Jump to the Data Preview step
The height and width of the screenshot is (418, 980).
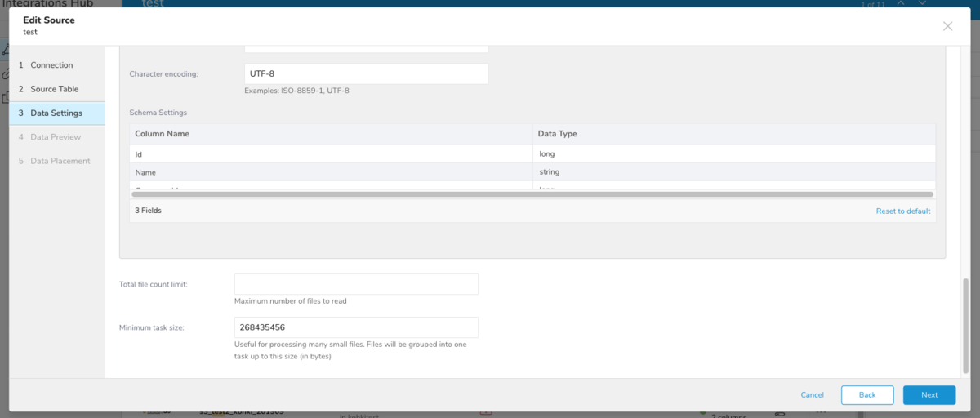[55, 137]
